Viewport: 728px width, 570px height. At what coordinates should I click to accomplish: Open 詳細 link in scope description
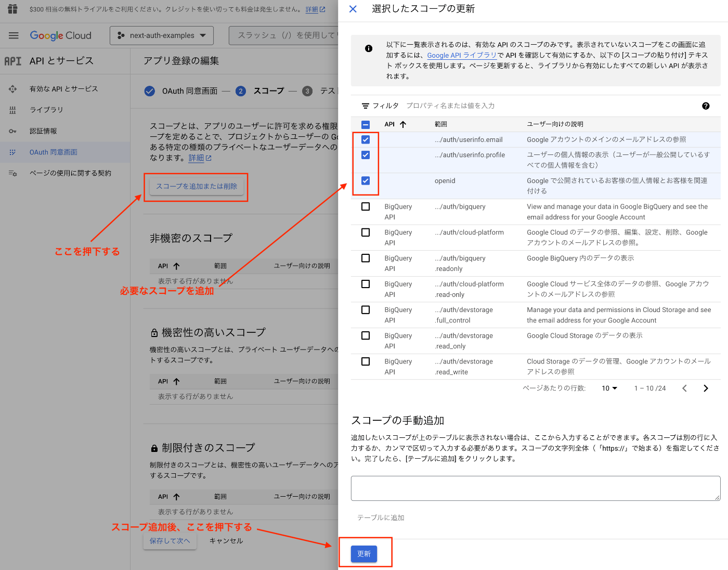pyautogui.click(x=200, y=158)
